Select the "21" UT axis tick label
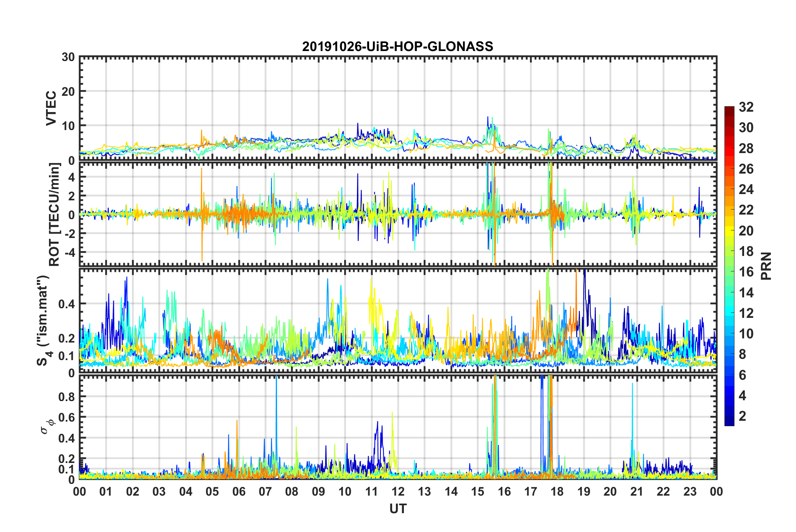796x532 pixels. pos(637,491)
